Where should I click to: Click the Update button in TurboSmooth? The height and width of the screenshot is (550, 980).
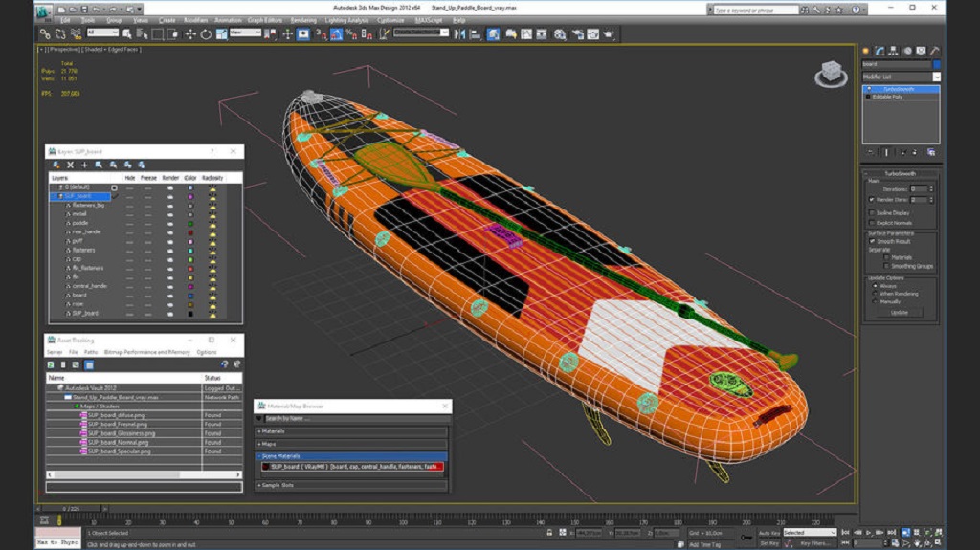pos(900,313)
